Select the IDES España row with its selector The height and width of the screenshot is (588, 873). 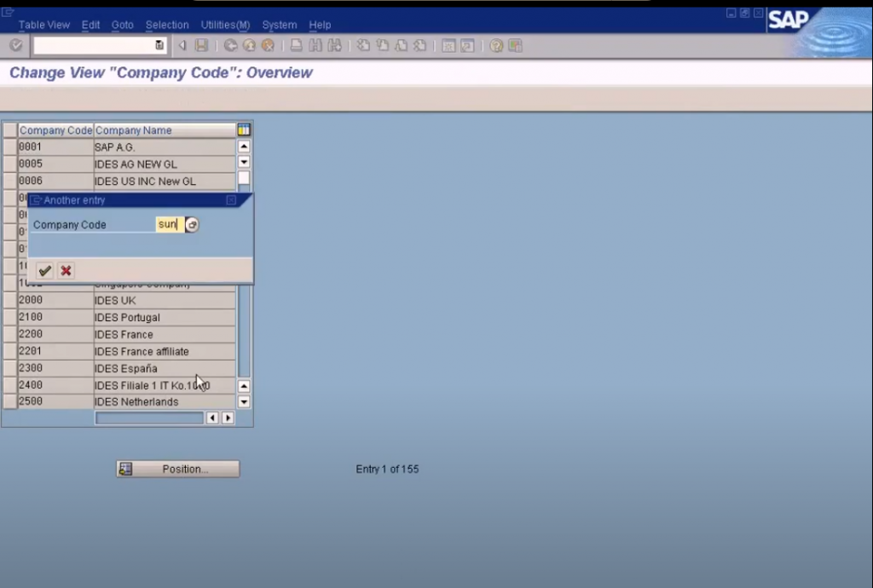10,368
